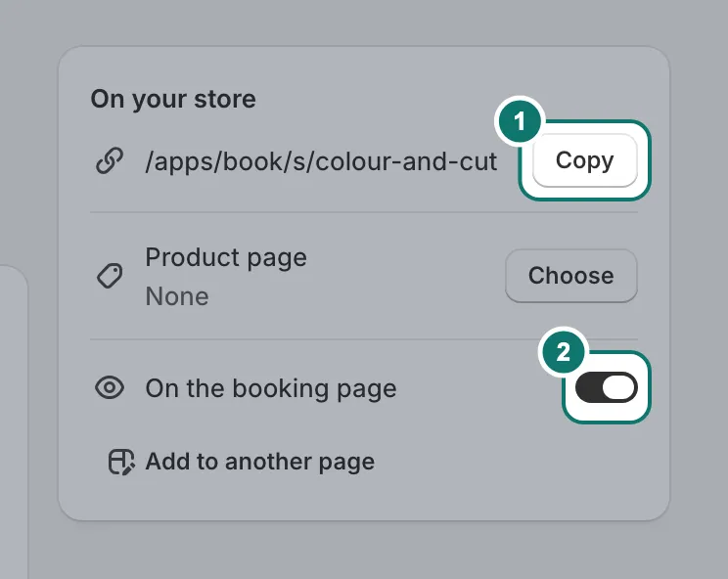Click the tag icon next to Product page

pyautogui.click(x=110, y=276)
